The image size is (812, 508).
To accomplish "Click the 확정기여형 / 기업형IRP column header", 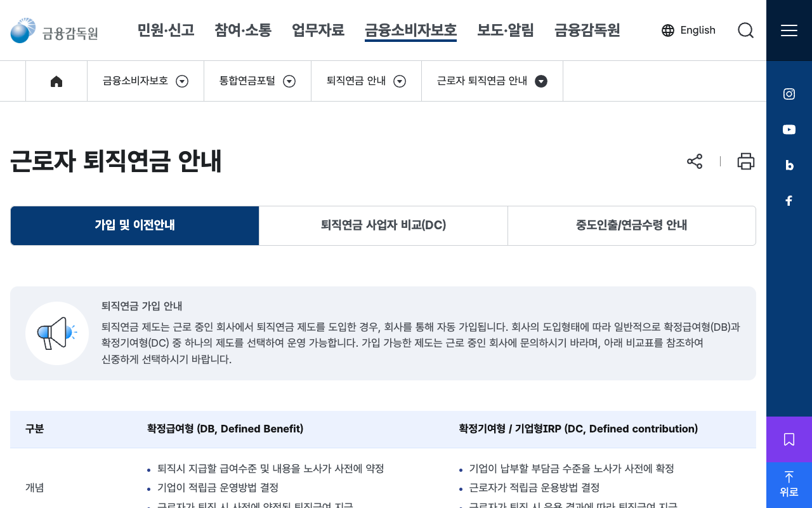I will [579, 429].
